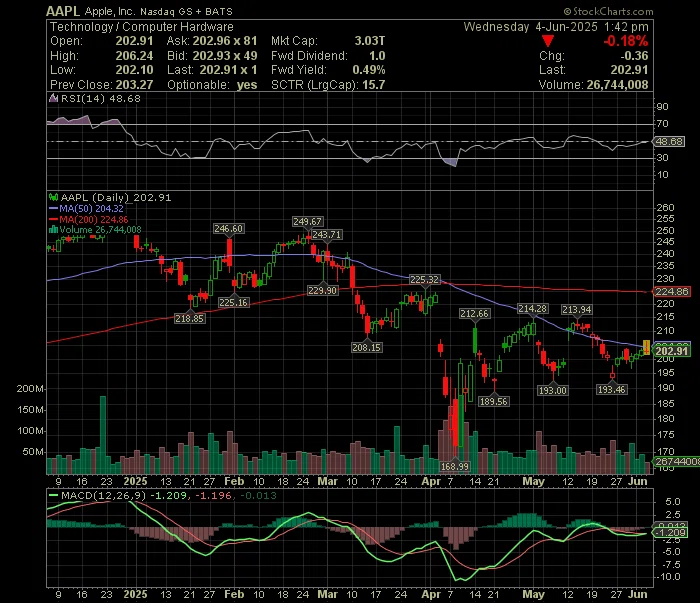Click the Technology / Computer Hardware sector label
This screenshot has width=700, height=603.
[142, 27]
